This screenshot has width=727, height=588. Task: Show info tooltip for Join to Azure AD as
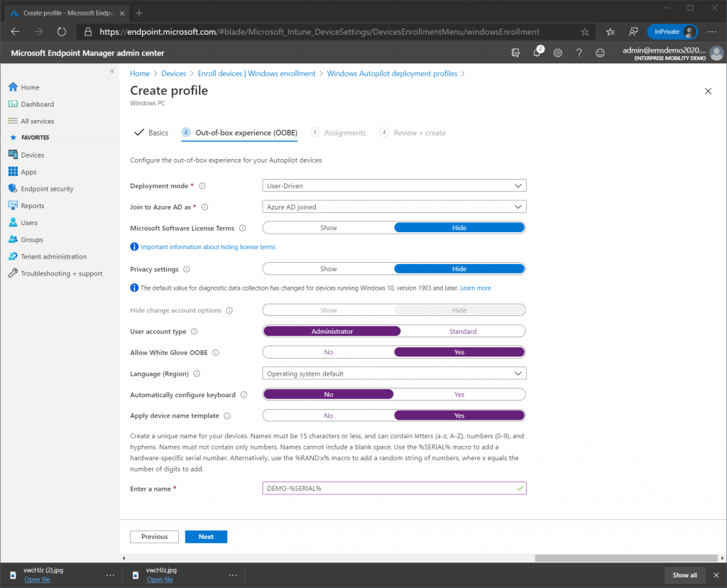pos(205,207)
